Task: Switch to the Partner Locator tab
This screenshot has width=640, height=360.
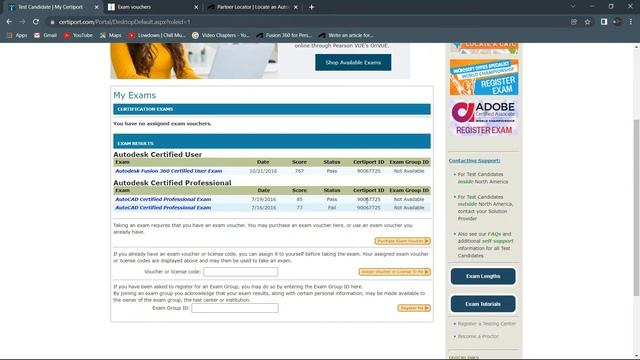Action: coord(252,7)
